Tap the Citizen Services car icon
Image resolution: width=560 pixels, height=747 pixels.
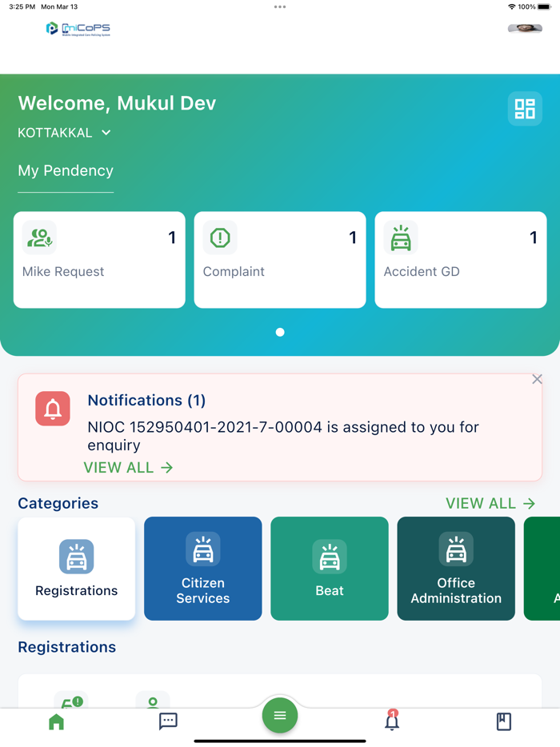(203, 549)
